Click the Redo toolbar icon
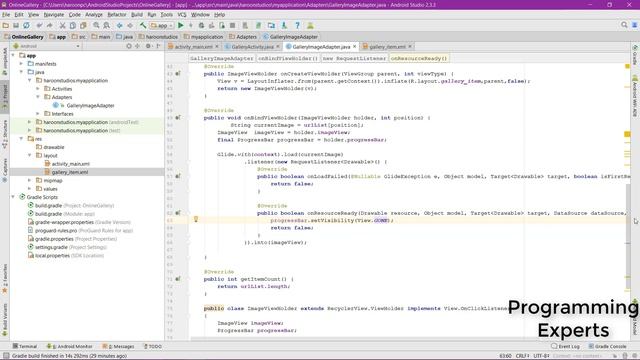The width and height of the screenshot is (640, 360). coord(50,25)
